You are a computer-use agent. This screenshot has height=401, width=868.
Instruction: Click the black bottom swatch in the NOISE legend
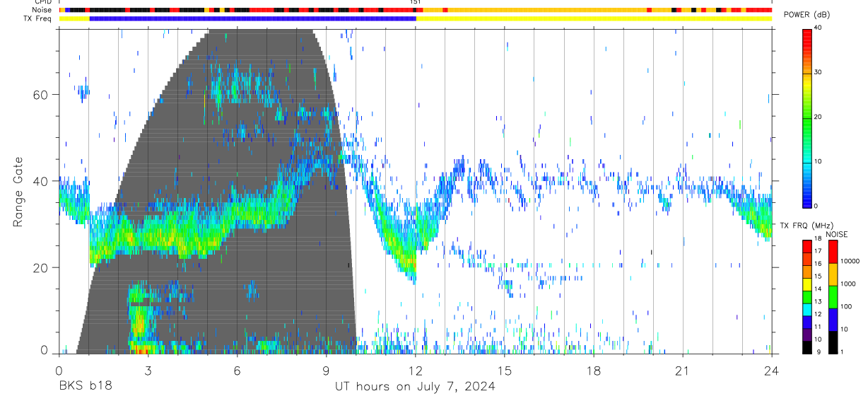833,342
